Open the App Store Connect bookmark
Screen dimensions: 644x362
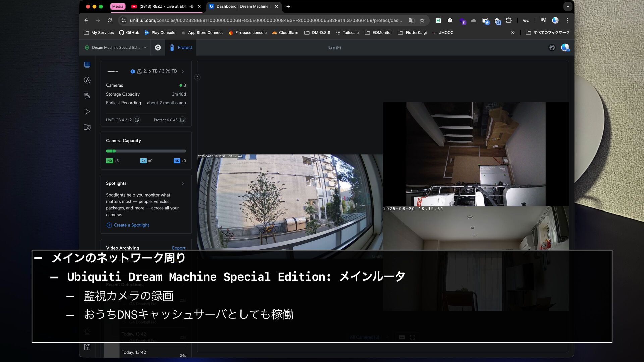coord(202,33)
